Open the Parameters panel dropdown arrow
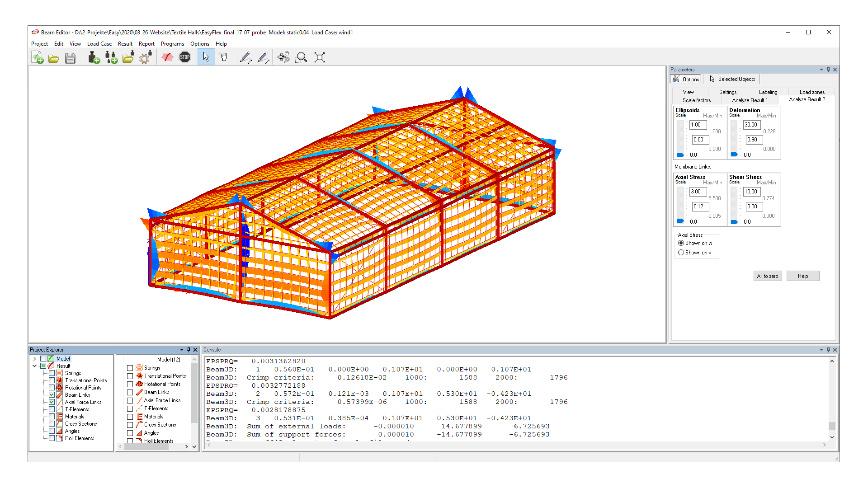The image size is (868, 488). click(x=821, y=70)
